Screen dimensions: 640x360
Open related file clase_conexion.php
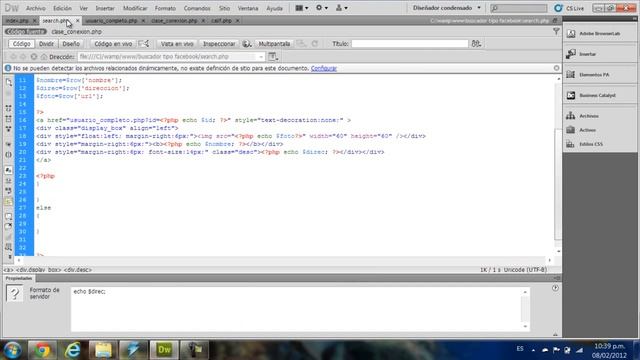[76, 31]
